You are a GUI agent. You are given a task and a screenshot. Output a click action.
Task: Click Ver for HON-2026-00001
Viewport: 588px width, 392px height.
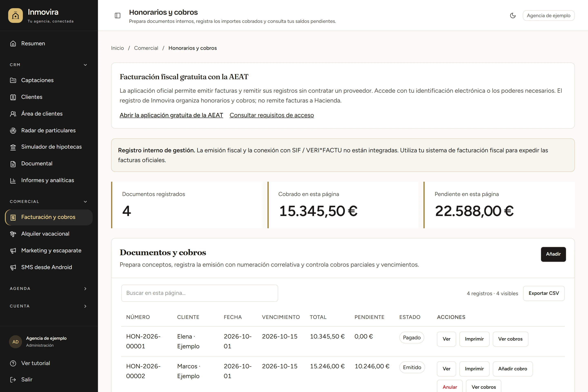(x=446, y=339)
